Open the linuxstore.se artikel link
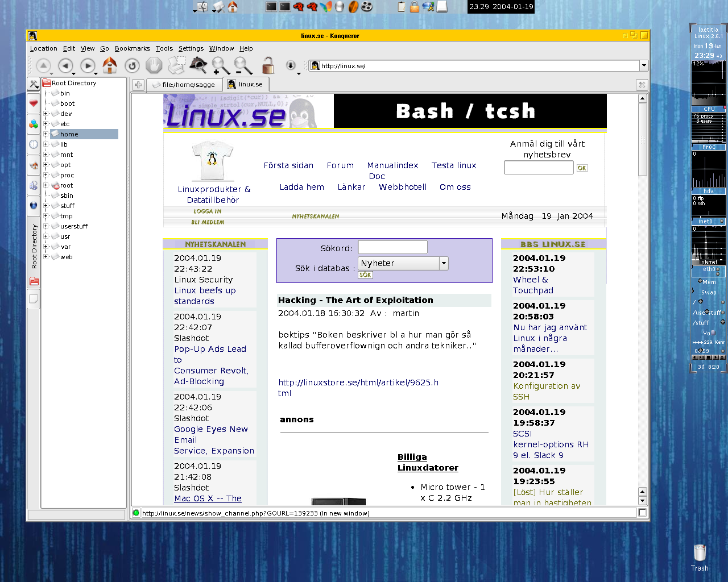This screenshot has width=728, height=582. (358, 388)
